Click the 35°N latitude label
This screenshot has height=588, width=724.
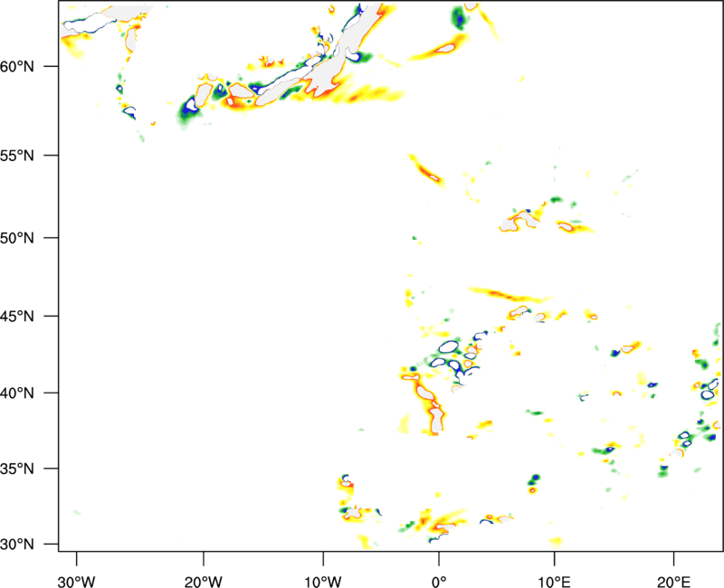[17, 469]
